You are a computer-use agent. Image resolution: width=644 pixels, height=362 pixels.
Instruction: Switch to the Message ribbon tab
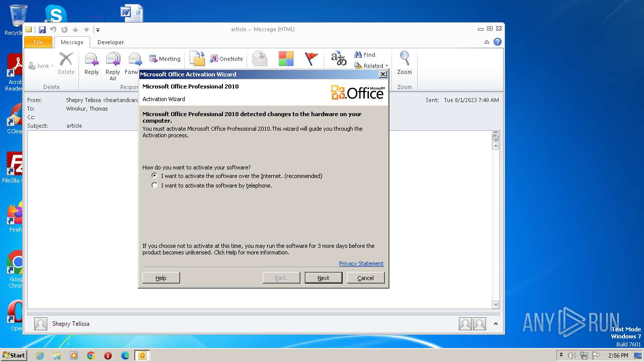(72, 42)
